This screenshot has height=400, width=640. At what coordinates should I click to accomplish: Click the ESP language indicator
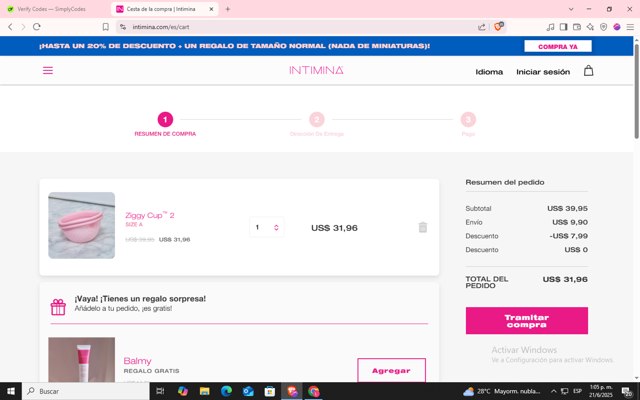tap(577, 391)
